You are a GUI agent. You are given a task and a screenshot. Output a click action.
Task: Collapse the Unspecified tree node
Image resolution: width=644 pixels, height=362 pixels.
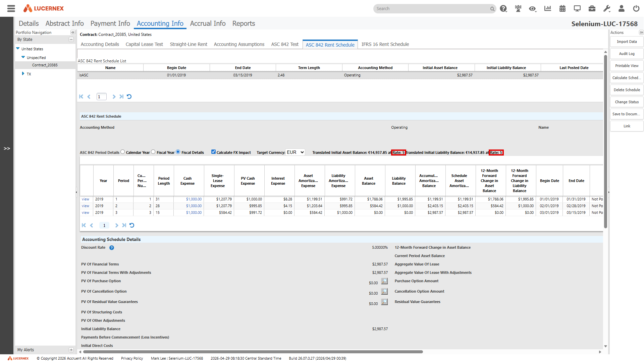click(x=23, y=57)
